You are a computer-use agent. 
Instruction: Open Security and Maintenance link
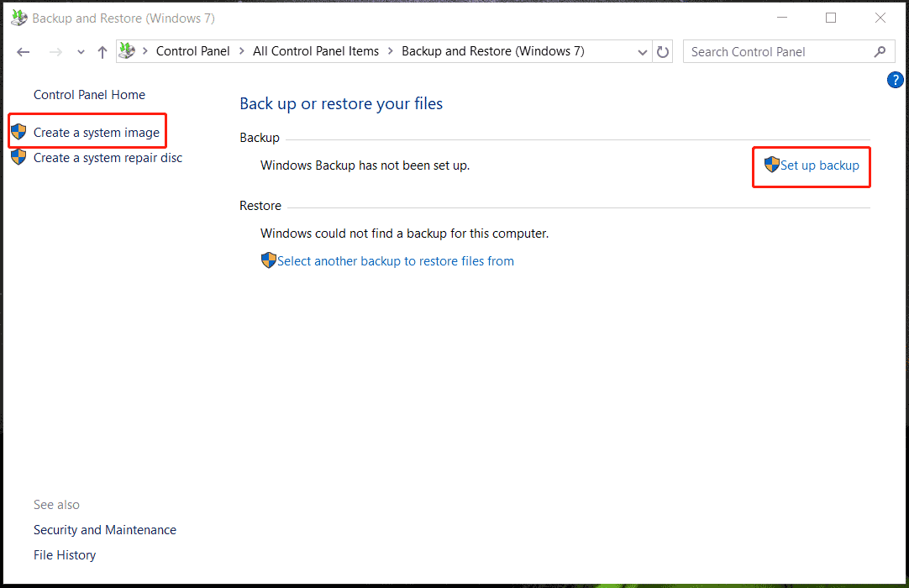105,530
